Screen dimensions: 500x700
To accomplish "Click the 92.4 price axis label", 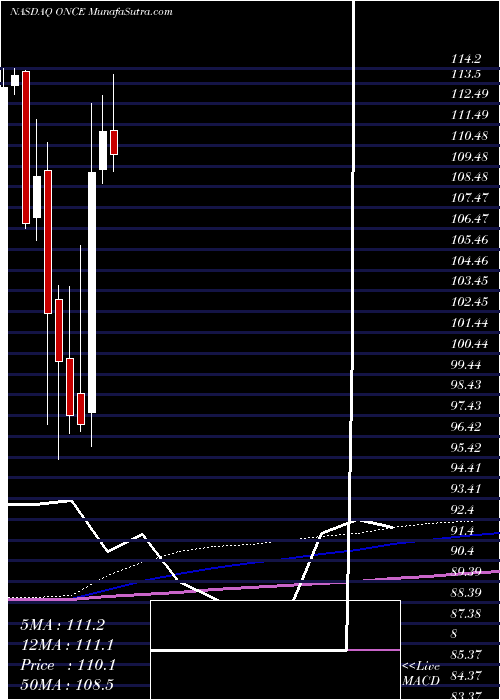I will click(x=463, y=510).
